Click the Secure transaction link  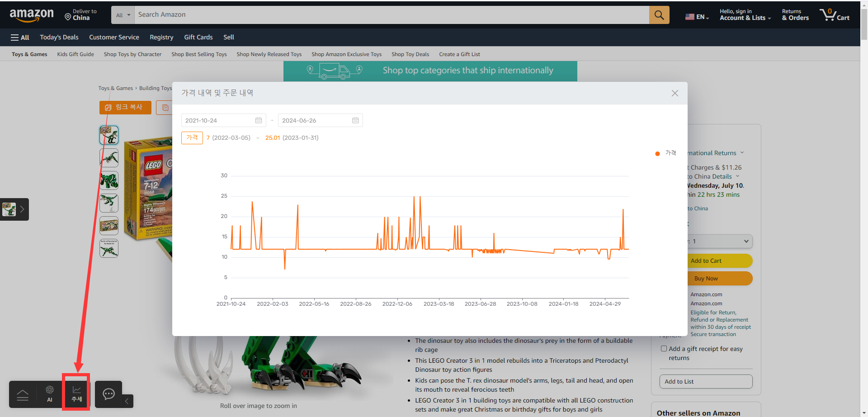point(713,334)
